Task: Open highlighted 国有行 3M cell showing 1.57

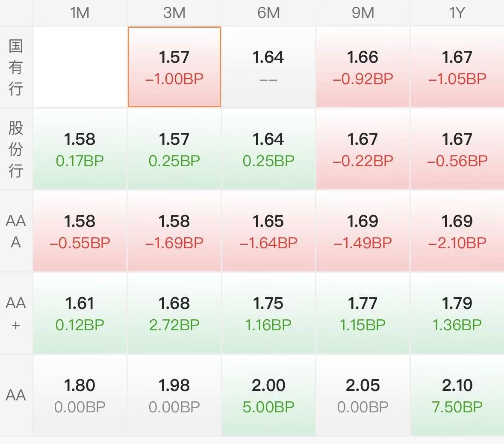Action: [174, 67]
